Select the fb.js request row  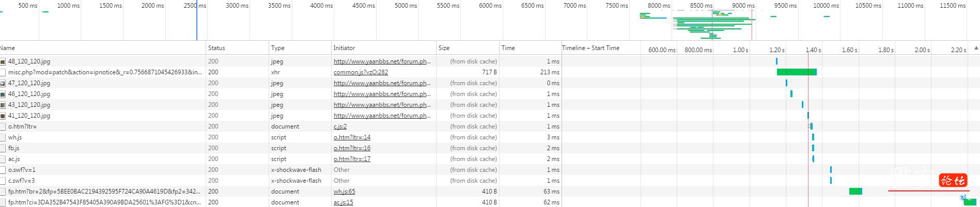point(281,148)
